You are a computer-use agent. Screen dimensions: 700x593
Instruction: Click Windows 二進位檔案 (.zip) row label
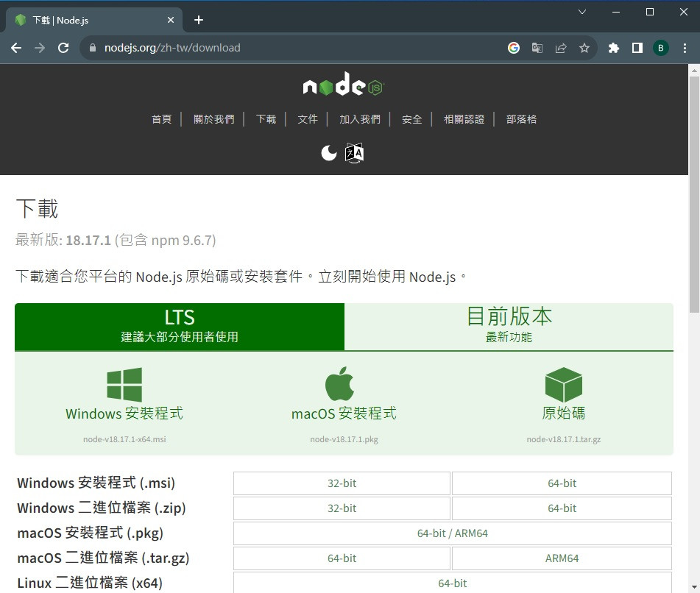(x=102, y=508)
